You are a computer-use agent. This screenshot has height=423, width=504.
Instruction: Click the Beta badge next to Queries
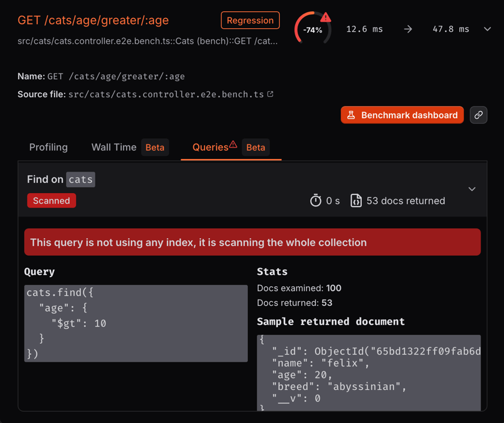[256, 147]
